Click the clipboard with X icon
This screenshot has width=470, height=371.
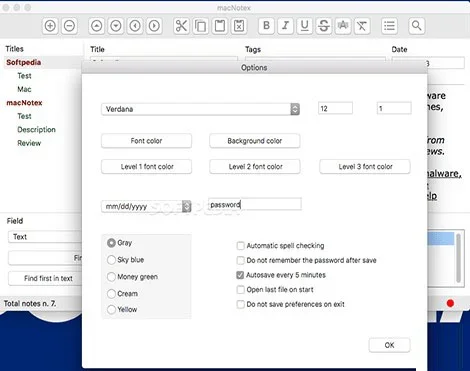coord(239,26)
